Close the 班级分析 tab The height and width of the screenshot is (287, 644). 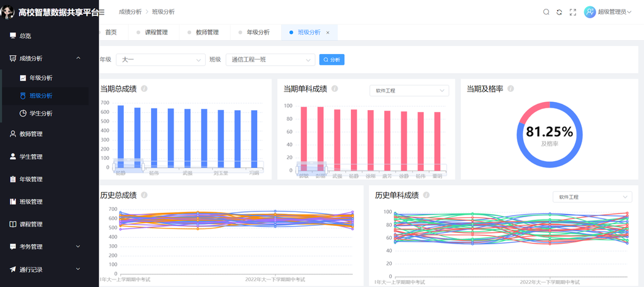tap(328, 33)
